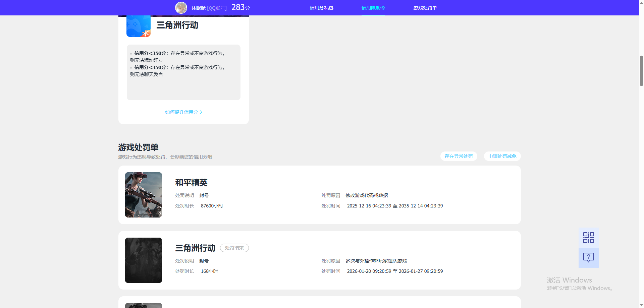
Task: Select the 和平精英 penalty title
Action: (x=191, y=183)
